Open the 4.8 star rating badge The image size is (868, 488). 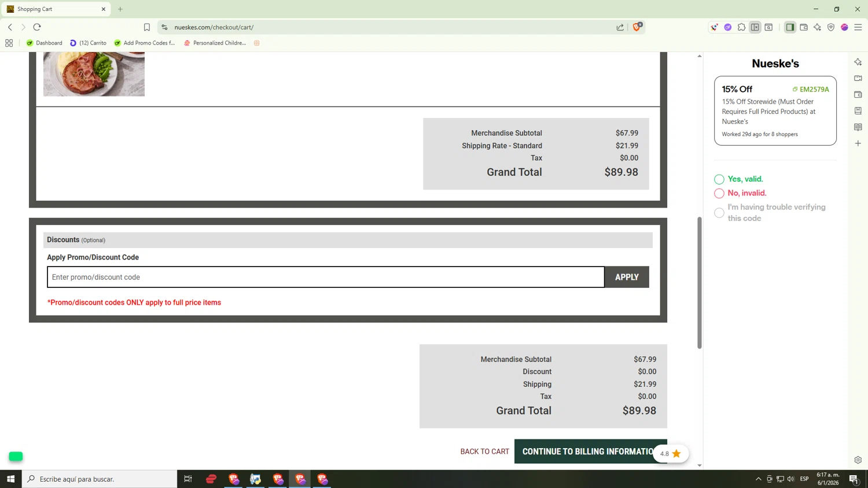671,454
